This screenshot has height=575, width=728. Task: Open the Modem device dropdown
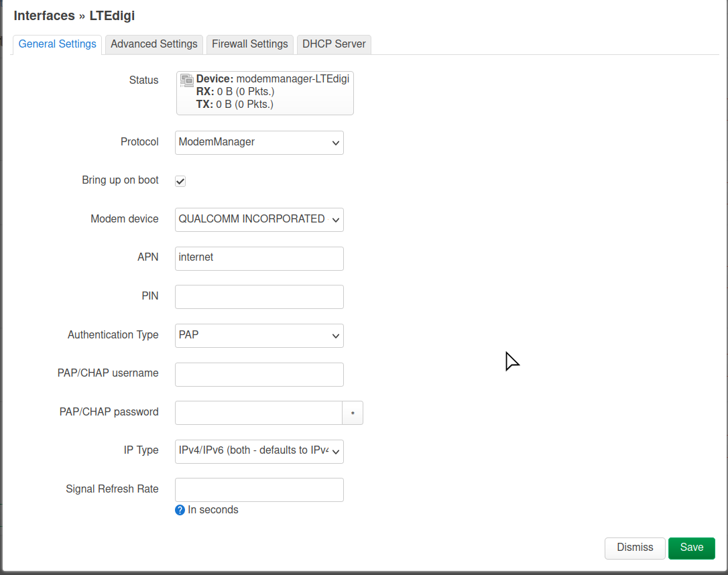259,220
